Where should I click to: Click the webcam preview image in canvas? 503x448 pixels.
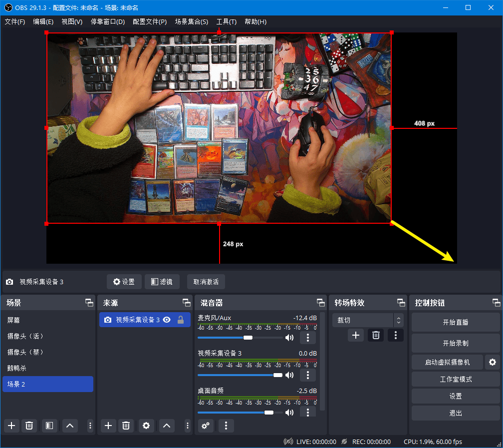pos(219,128)
